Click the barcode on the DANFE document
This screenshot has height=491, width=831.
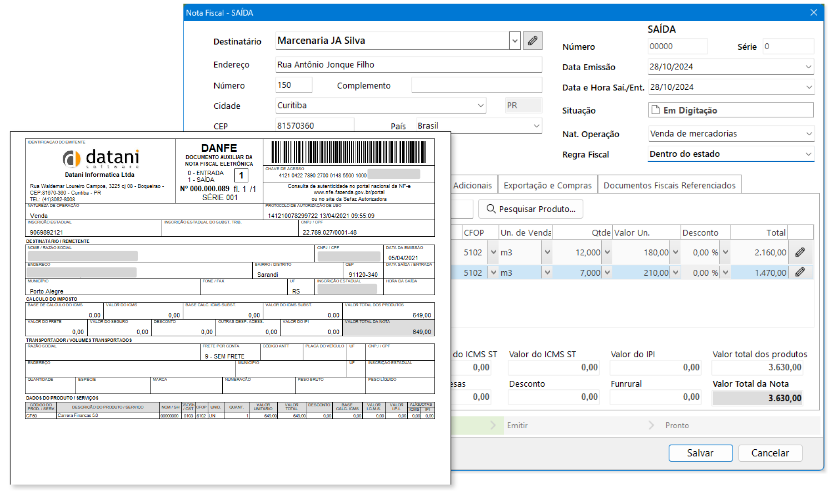click(x=349, y=153)
